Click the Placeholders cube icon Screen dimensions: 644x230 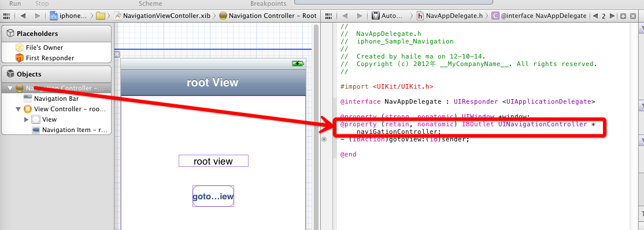pos(11,34)
